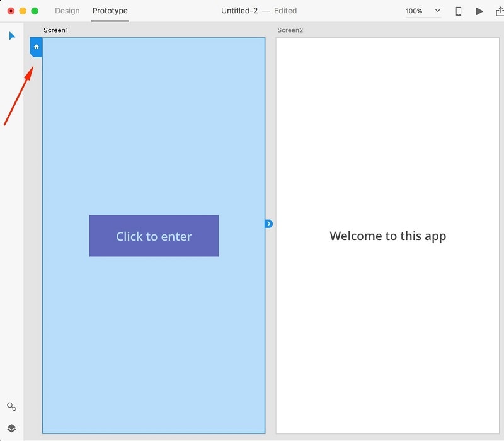Select the Screen2 artboard title
504x441 pixels.
point(290,30)
